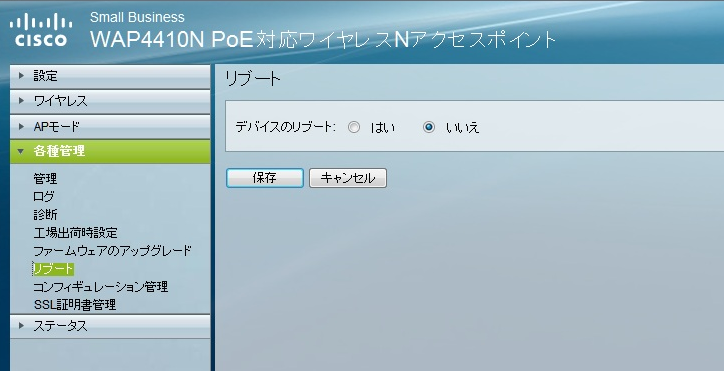724x371 pixels.
Task: Collapse the 各種管理 section arrow
Action: click(21, 151)
